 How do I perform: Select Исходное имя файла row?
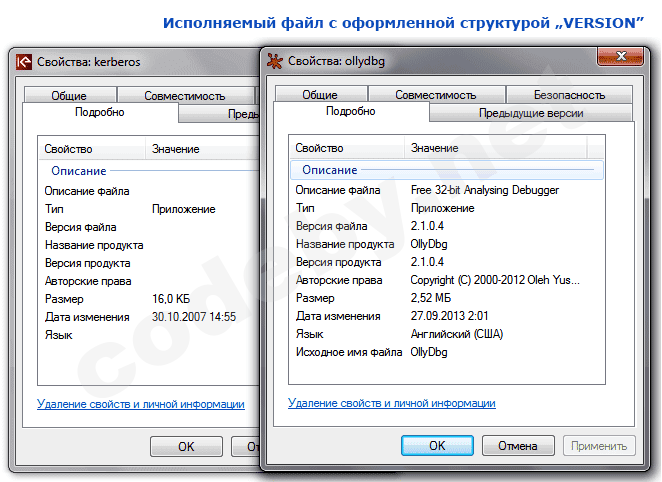pyautogui.click(x=447, y=352)
